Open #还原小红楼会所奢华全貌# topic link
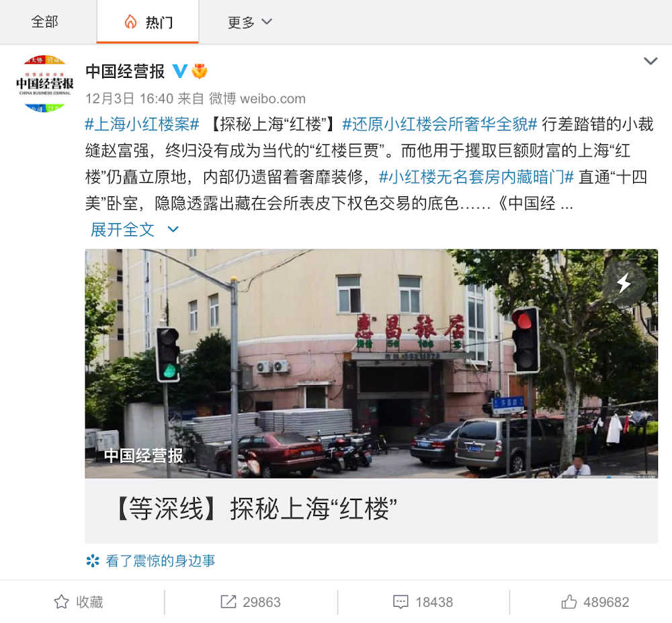The image size is (672, 623). pos(439,124)
